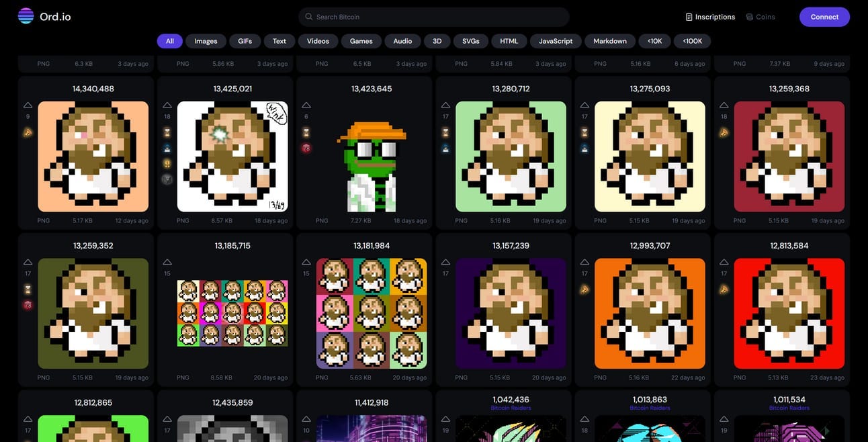The width and height of the screenshot is (868, 442).
Task: Upvote inscription 13,259,368
Action: click(x=724, y=105)
